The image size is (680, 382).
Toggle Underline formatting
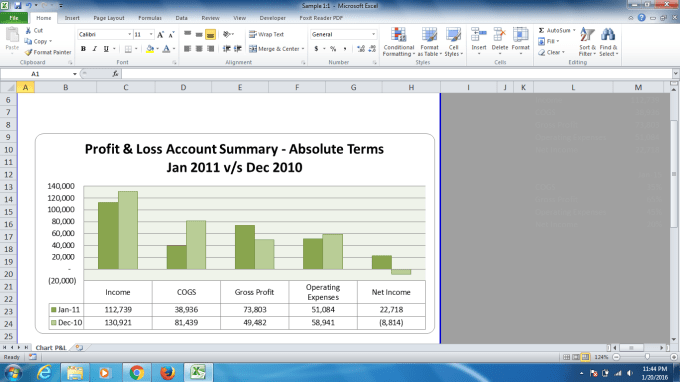[x=106, y=49]
